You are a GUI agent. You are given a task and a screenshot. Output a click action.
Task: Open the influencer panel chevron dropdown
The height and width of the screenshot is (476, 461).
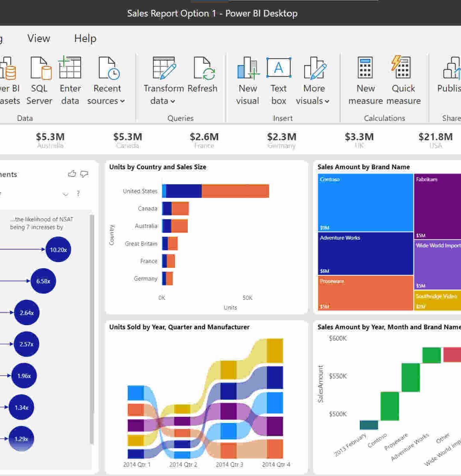point(65,194)
